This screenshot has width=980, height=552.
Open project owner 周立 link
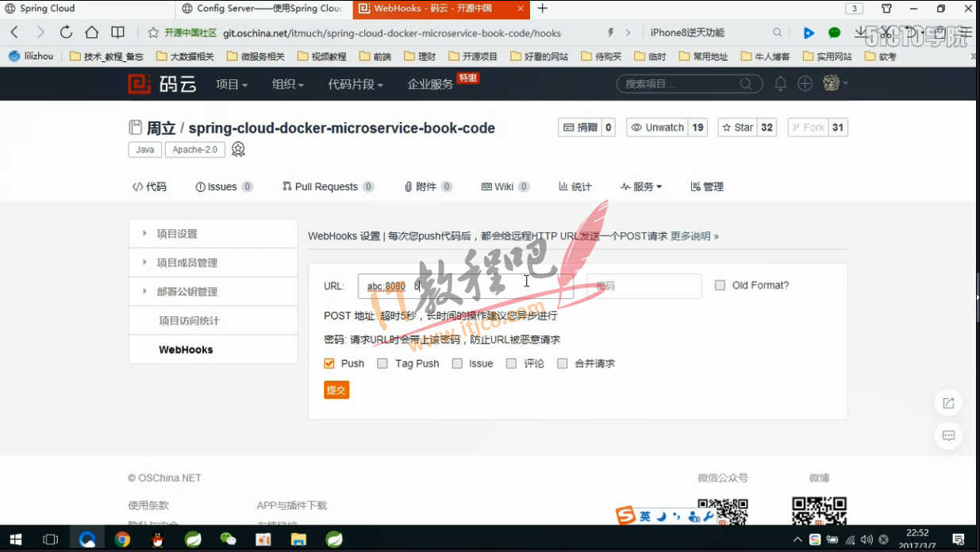pos(161,128)
